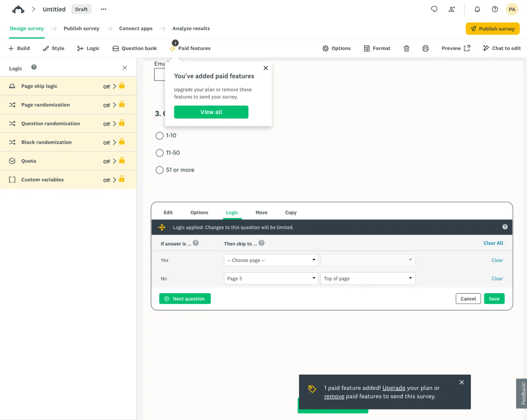This screenshot has width=527, height=420.
Task: Click the print icon in toolbar
Action: click(x=426, y=48)
